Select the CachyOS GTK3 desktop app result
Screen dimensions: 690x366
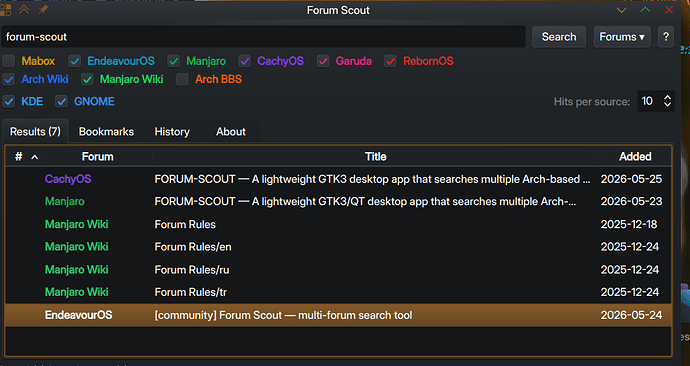(x=338, y=179)
